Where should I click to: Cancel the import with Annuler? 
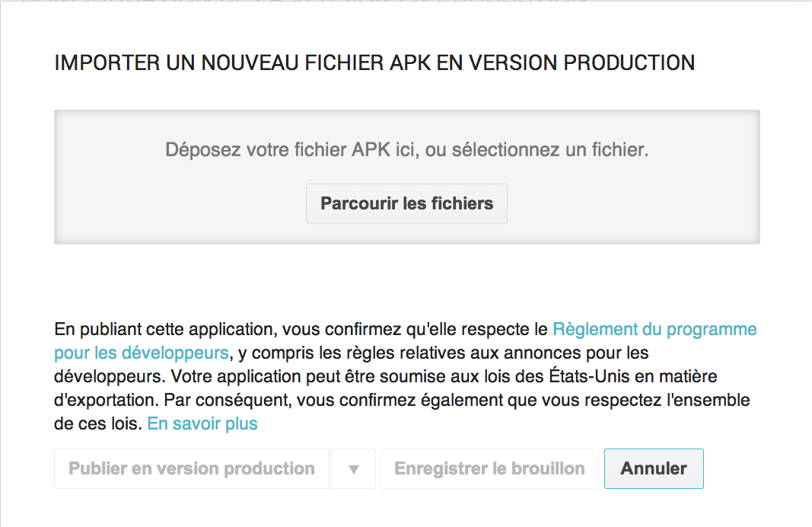pyautogui.click(x=654, y=468)
